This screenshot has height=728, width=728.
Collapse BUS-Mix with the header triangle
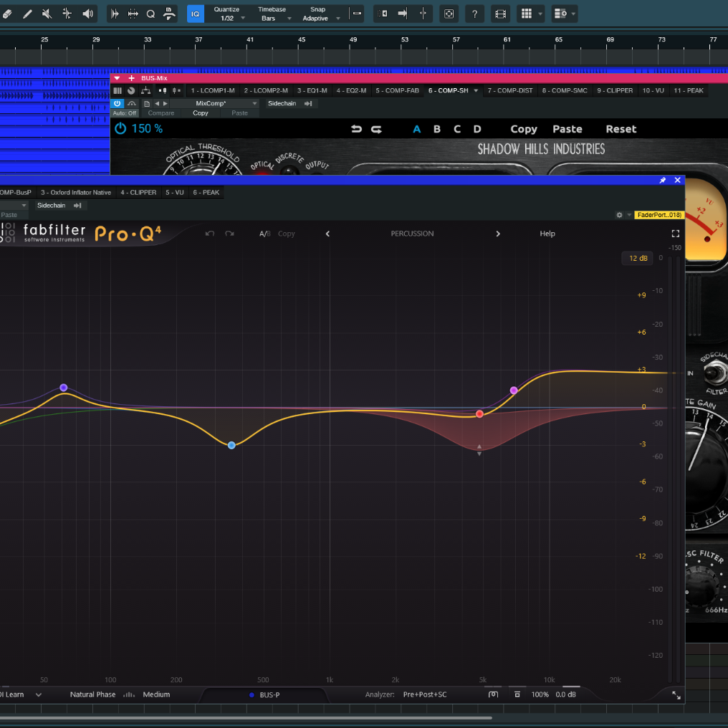point(117,78)
